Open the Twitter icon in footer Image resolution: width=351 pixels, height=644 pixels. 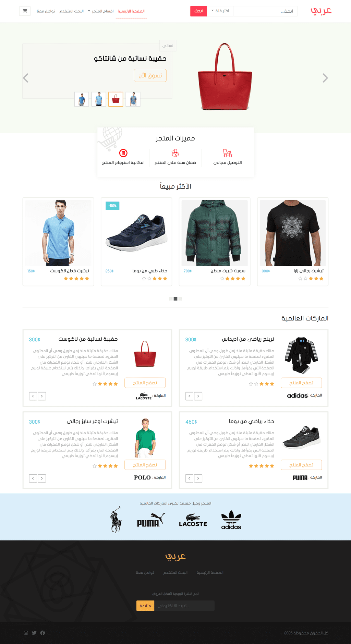34,633
